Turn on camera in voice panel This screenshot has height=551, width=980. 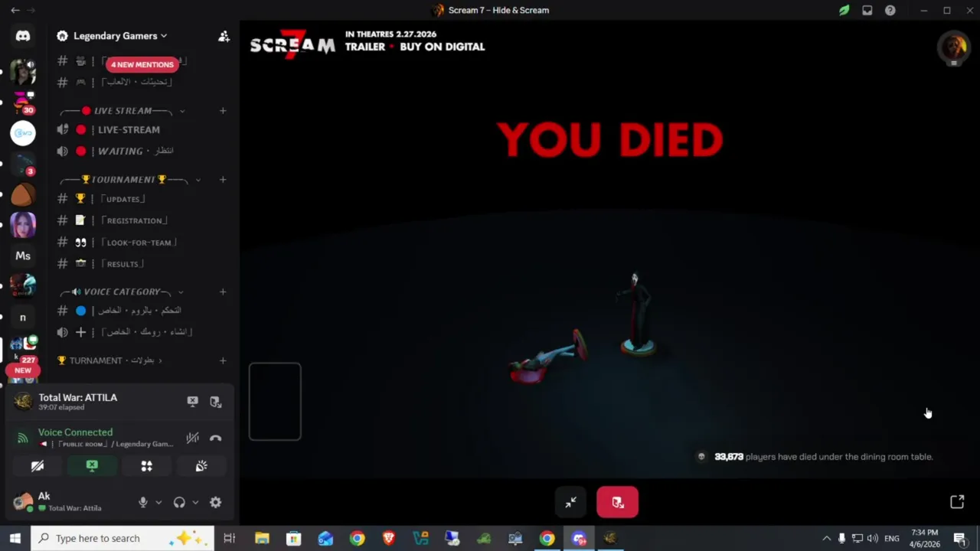point(38,466)
